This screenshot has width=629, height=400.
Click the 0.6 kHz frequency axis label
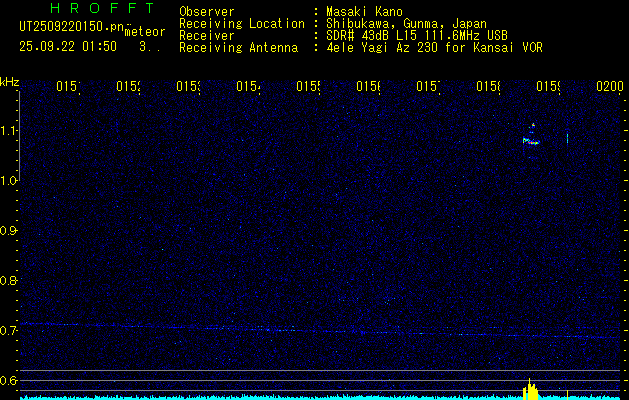tap(10, 380)
